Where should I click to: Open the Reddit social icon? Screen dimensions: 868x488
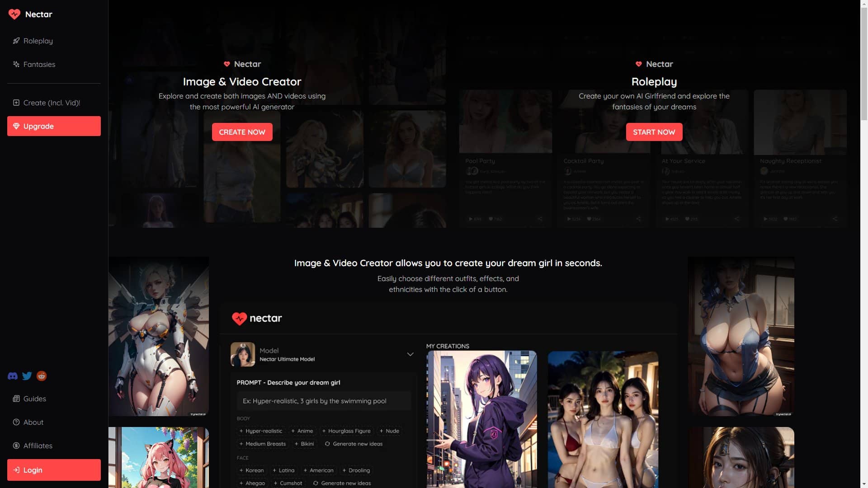[42, 376]
